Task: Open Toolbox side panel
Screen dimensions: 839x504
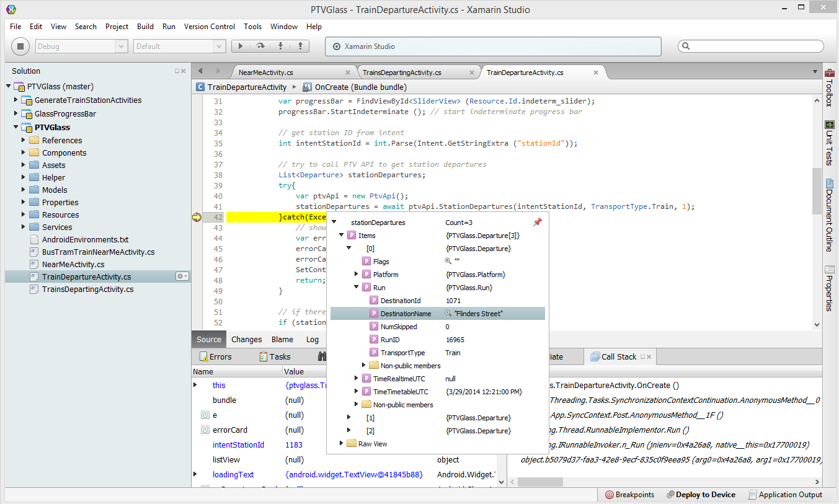Action: click(830, 88)
